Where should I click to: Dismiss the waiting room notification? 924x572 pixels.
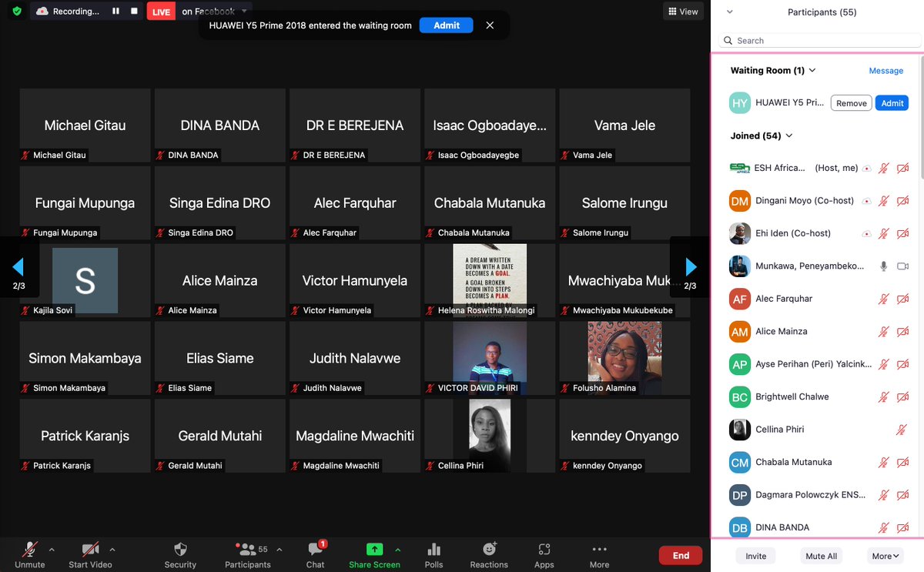pyautogui.click(x=490, y=25)
